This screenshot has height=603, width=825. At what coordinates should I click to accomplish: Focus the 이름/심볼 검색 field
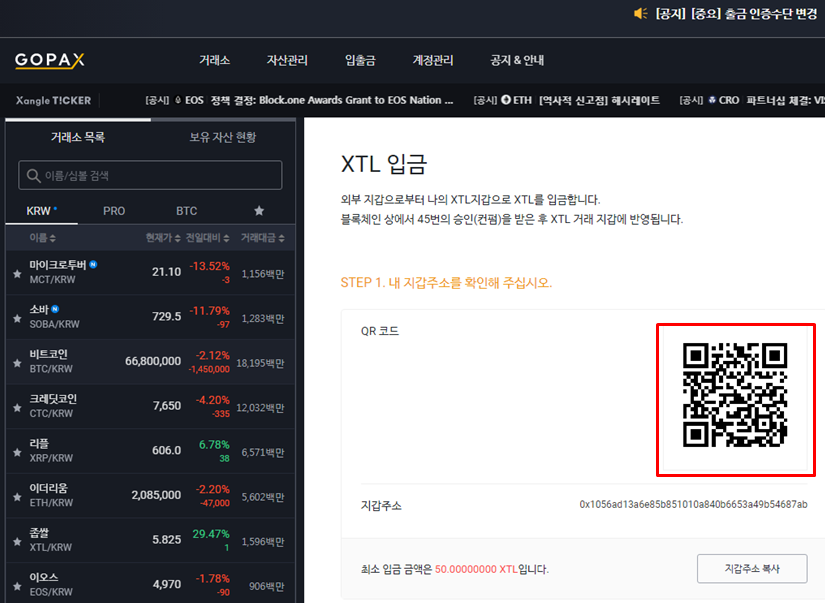pos(150,175)
